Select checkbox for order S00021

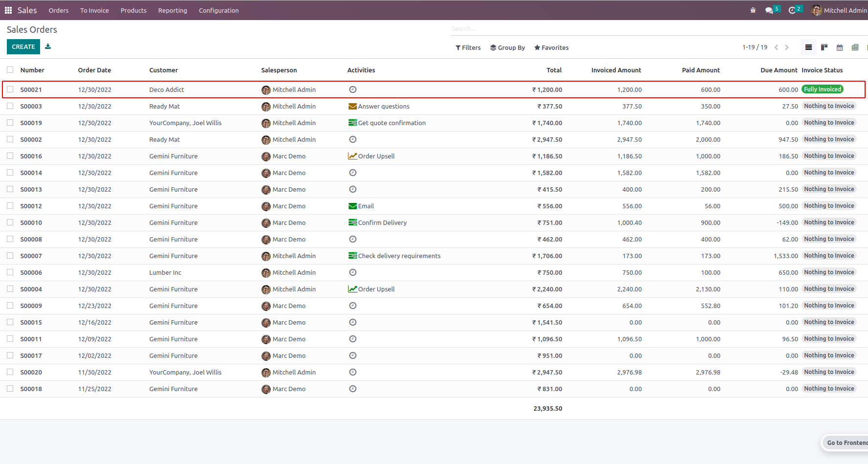(x=10, y=89)
